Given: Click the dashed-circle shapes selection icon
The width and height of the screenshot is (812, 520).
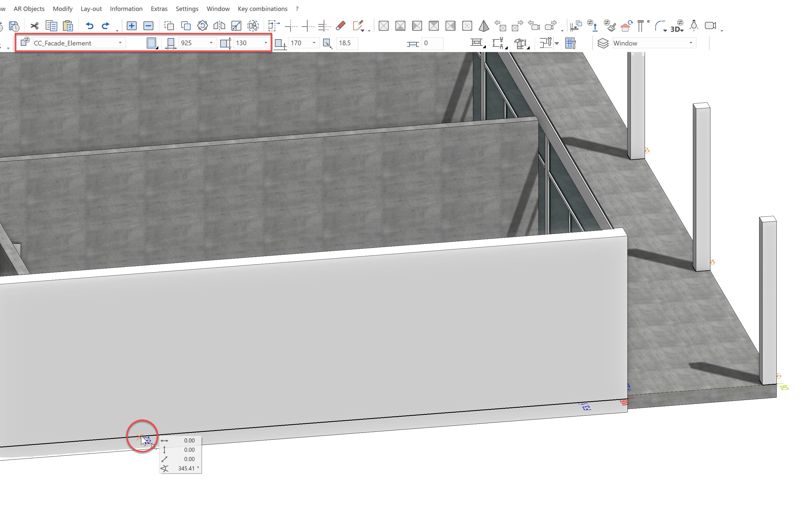Looking at the screenshot, I should (x=253, y=26).
